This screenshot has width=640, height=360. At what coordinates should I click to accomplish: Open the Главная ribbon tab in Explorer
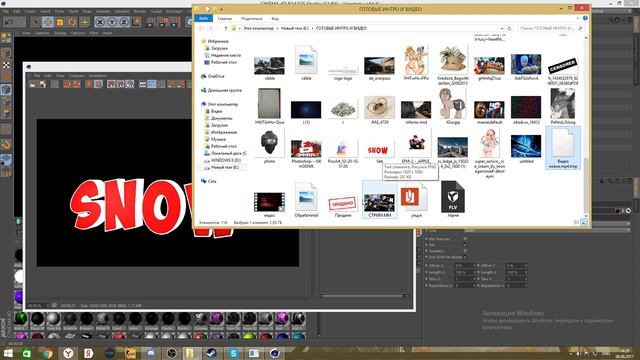pyautogui.click(x=224, y=18)
